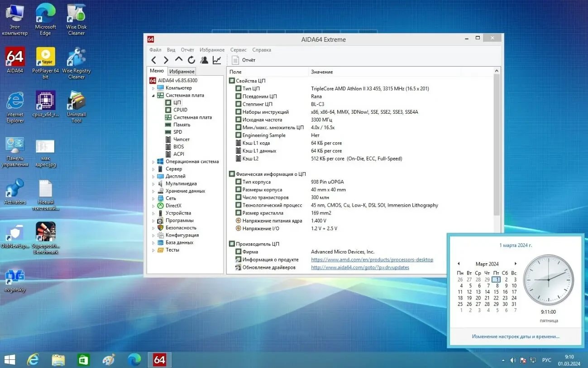Image resolution: width=588 pixels, height=368 pixels.
Task: Open the Сервис menu
Action: coord(239,50)
